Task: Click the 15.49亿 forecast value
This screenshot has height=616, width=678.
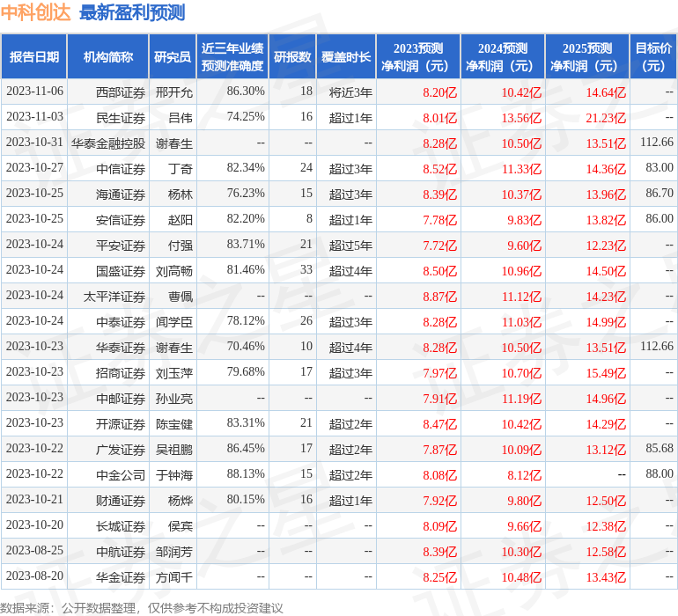Action: click(606, 372)
